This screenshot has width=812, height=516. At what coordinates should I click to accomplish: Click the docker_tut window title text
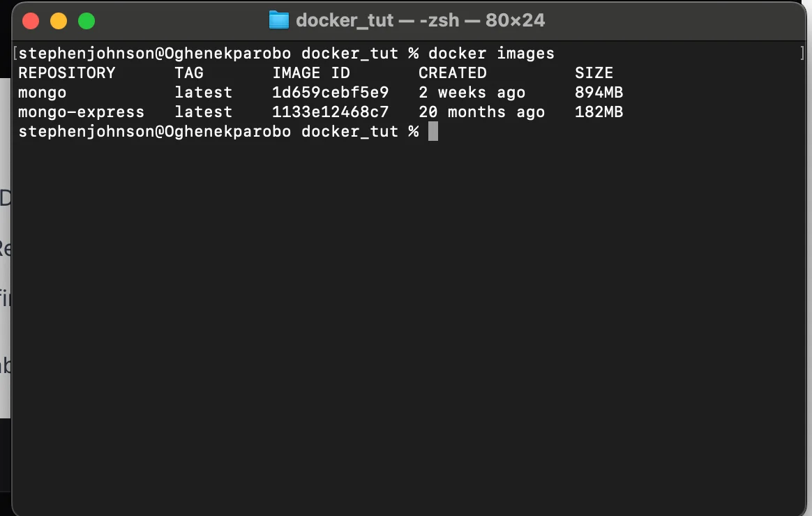click(420, 20)
